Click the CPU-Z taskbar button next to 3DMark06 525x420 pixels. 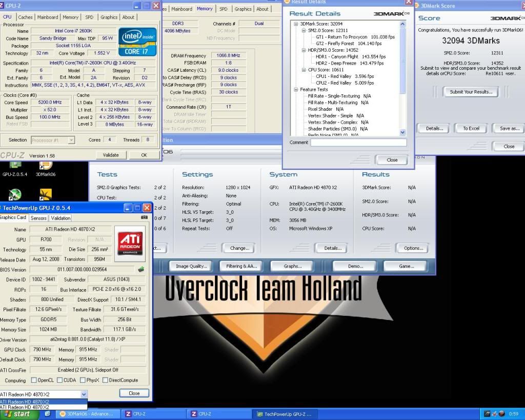coord(153,414)
